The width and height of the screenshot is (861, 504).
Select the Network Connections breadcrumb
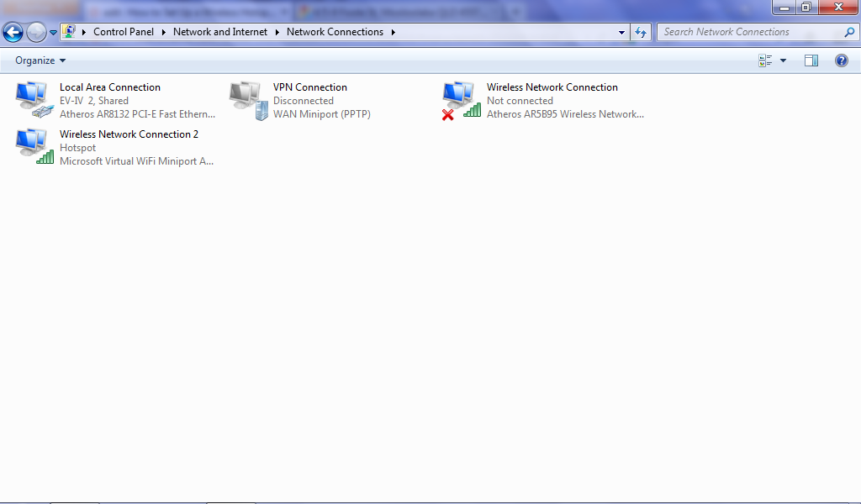click(x=335, y=32)
